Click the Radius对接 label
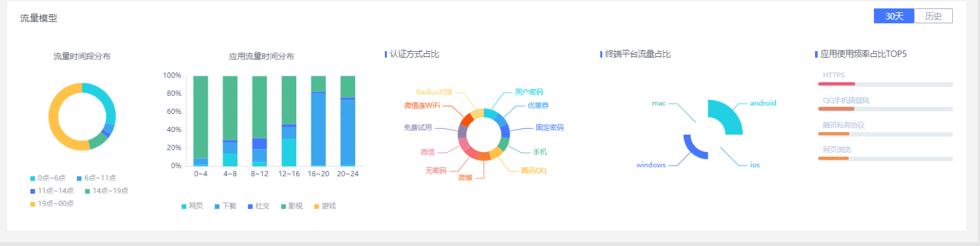This screenshot has height=246, width=980. [x=434, y=92]
